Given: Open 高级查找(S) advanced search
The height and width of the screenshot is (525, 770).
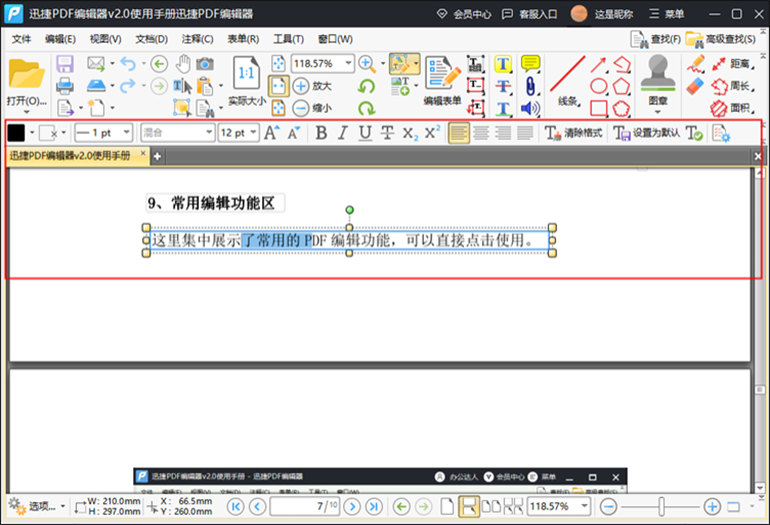Looking at the screenshot, I should coord(721,39).
